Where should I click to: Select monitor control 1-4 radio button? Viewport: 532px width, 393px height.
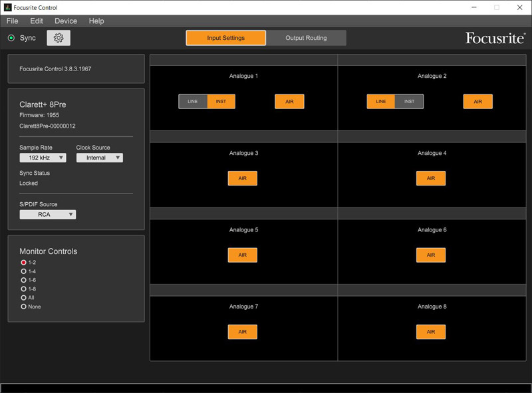(24, 271)
